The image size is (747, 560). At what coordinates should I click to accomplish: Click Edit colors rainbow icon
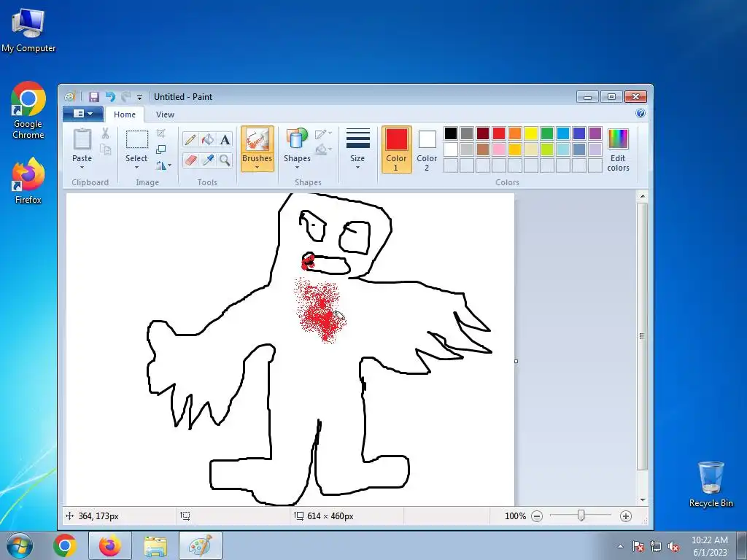[x=618, y=139]
